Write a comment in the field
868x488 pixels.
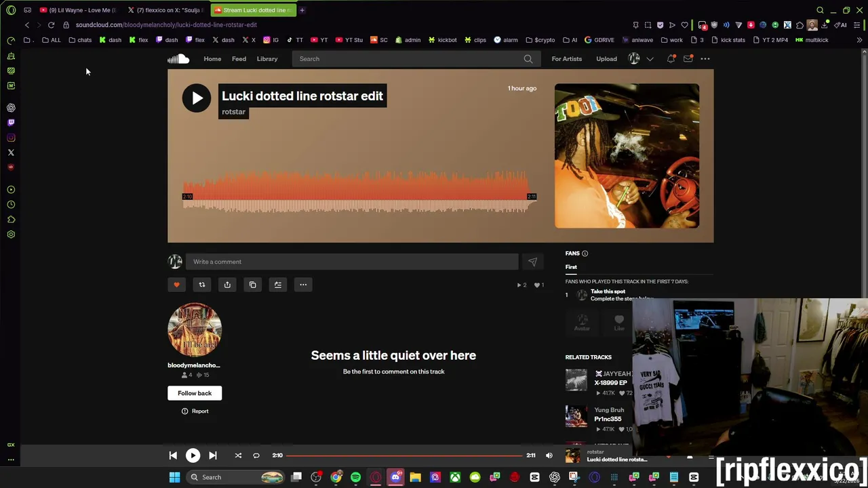click(353, 262)
